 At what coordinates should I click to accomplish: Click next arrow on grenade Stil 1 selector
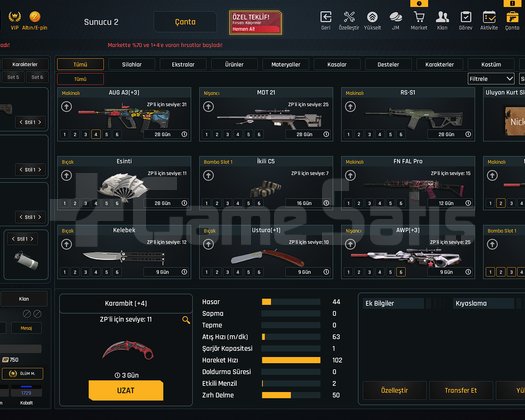coord(32,239)
